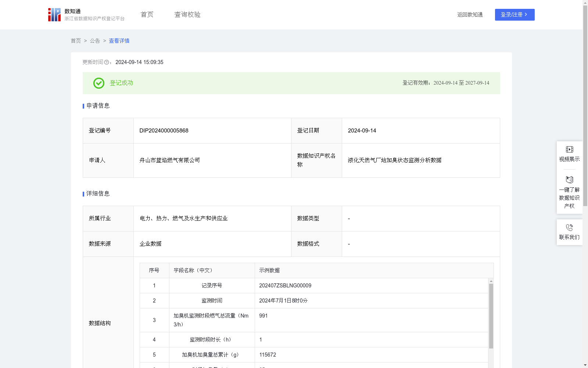The width and height of the screenshot is (588, 368).
Task: Click sample value 202407ZSBLNG00009
Action: coord(285,286)
